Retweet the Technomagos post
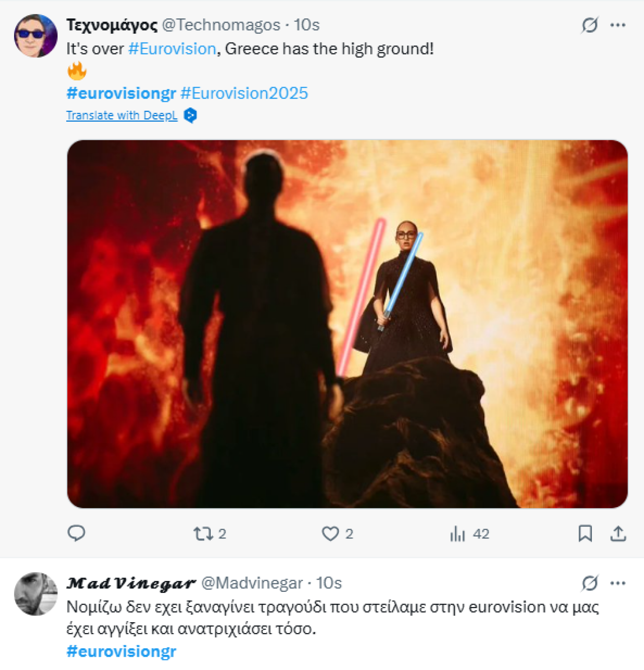Viewport: 644px width, 670px height. 204,534
